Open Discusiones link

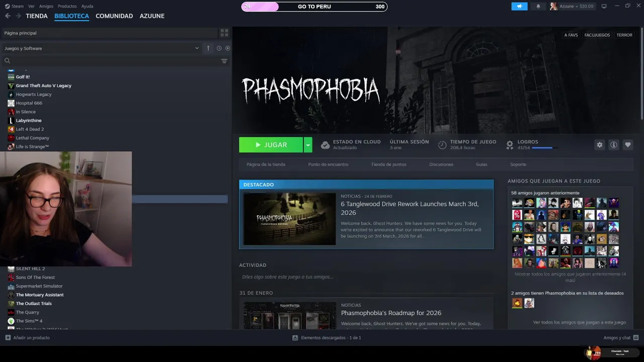(441, 164)
